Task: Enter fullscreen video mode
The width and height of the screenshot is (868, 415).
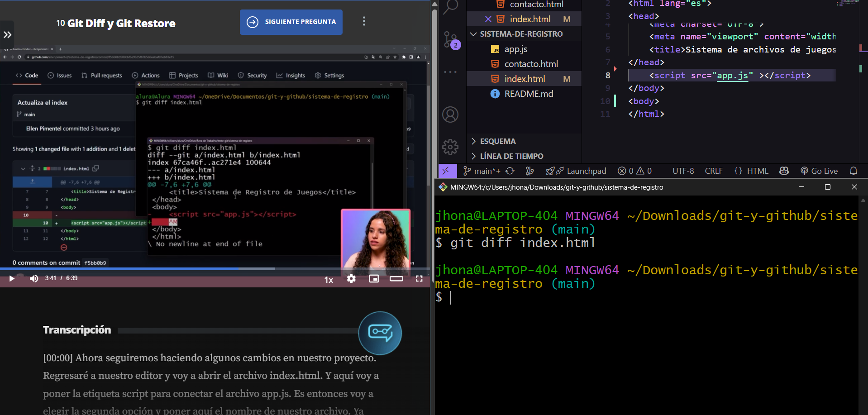Action: (419, 279)
